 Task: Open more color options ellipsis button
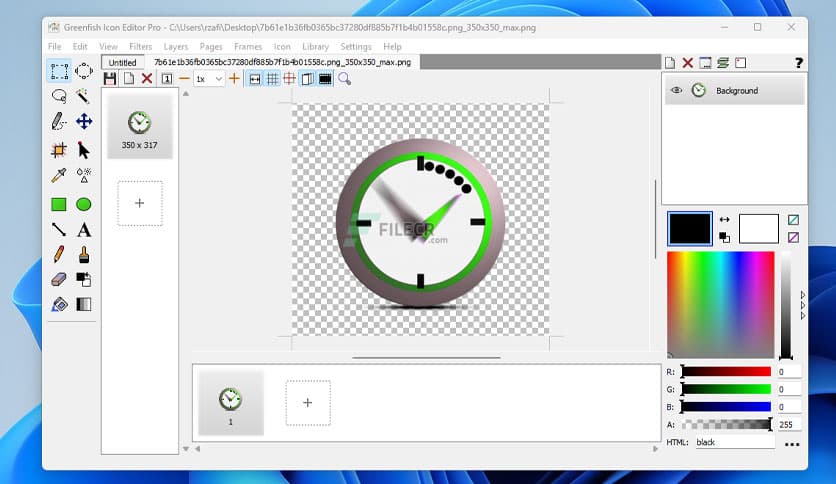792,444
